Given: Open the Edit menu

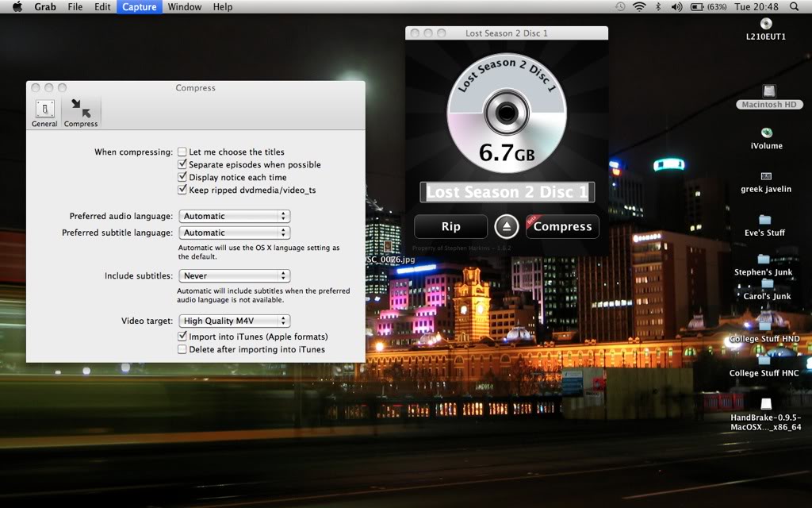Looking at the screenshot, I should tap(102, 6).
